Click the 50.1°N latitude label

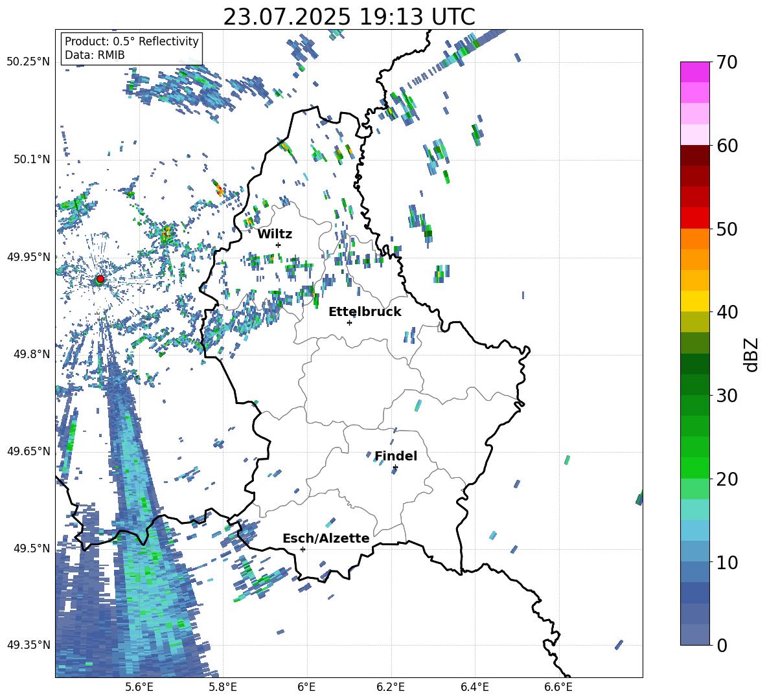[x=31, y=159]
